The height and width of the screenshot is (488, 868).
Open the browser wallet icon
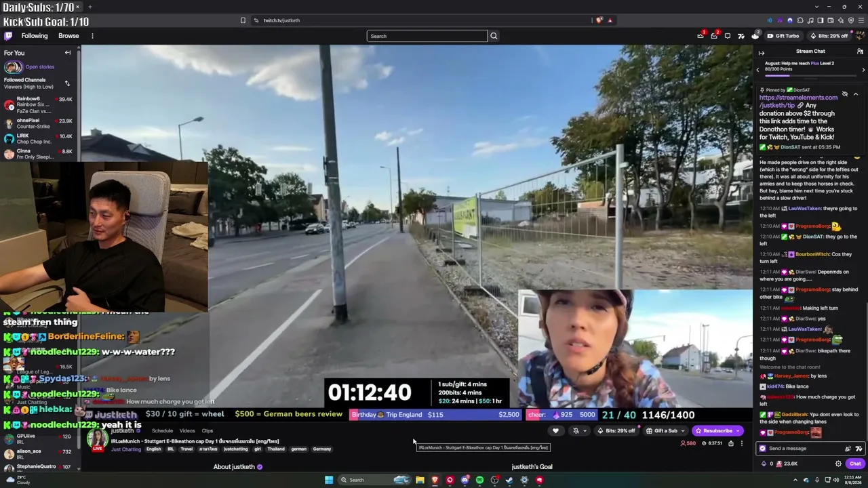coord(831,20)
